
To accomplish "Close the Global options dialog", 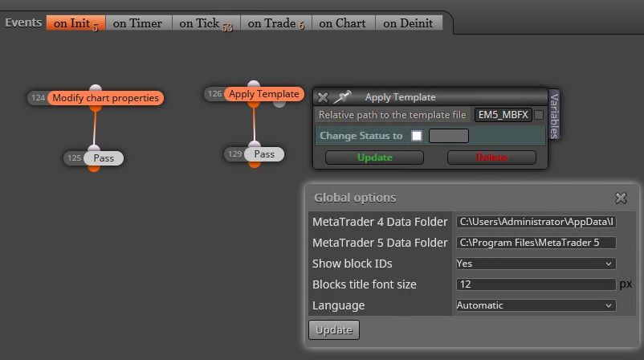I will 621,198.
